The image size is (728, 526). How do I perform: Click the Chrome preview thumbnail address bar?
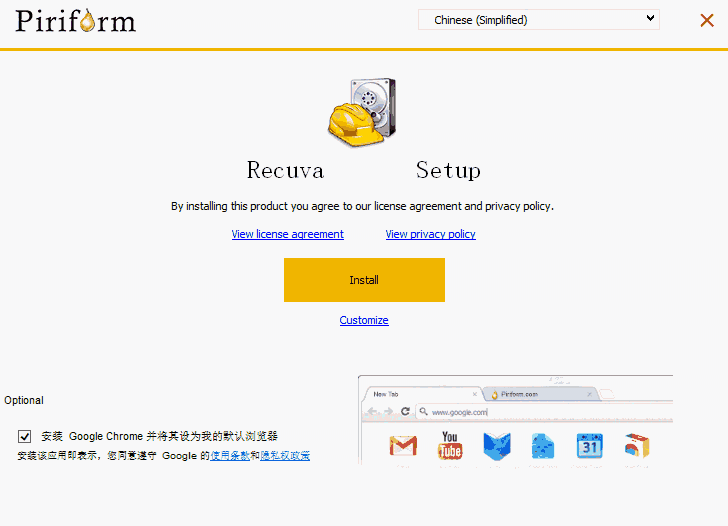[543, 412]
